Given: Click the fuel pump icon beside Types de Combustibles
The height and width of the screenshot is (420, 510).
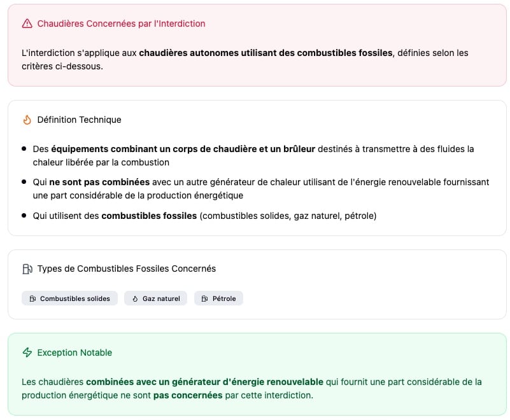Looking at the screenshot, I should pyautogui.click(x=27, y=269).
